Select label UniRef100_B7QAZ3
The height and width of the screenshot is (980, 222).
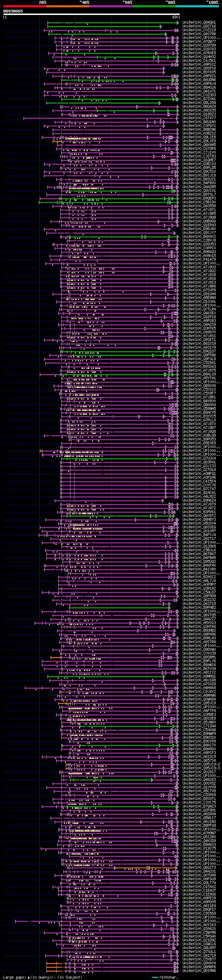(199, 807)
